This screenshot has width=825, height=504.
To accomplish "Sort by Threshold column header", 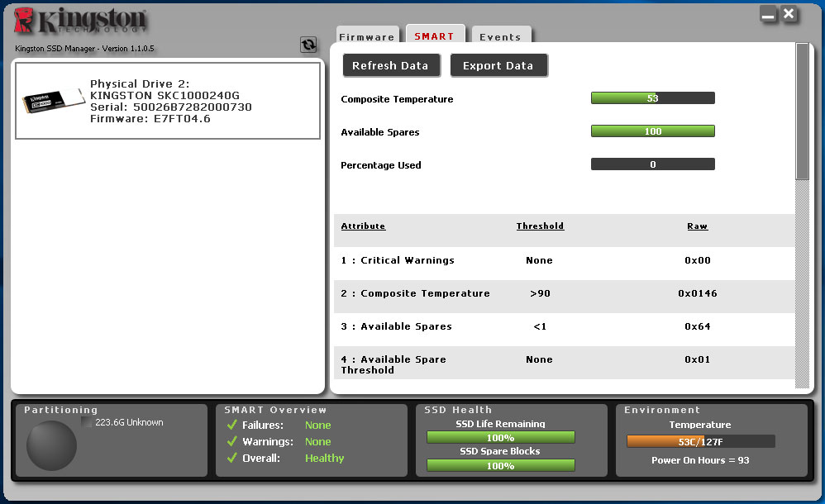I will point(540,226).
